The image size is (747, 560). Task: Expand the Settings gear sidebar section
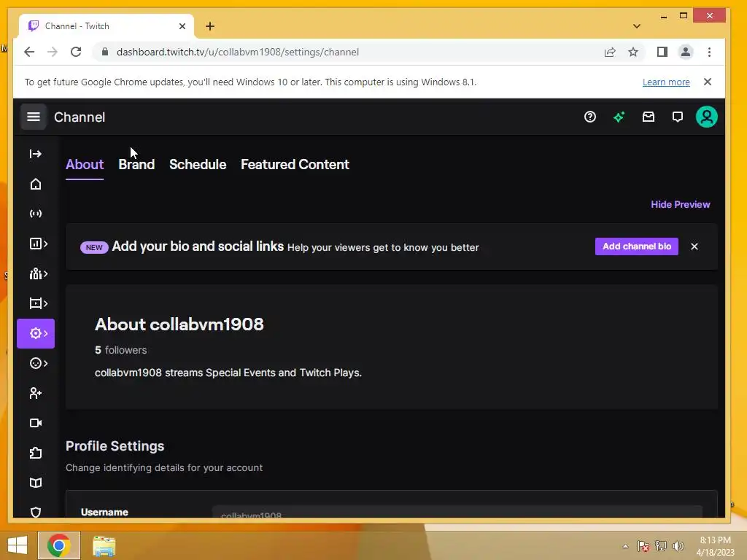click(x=36, y=333)
